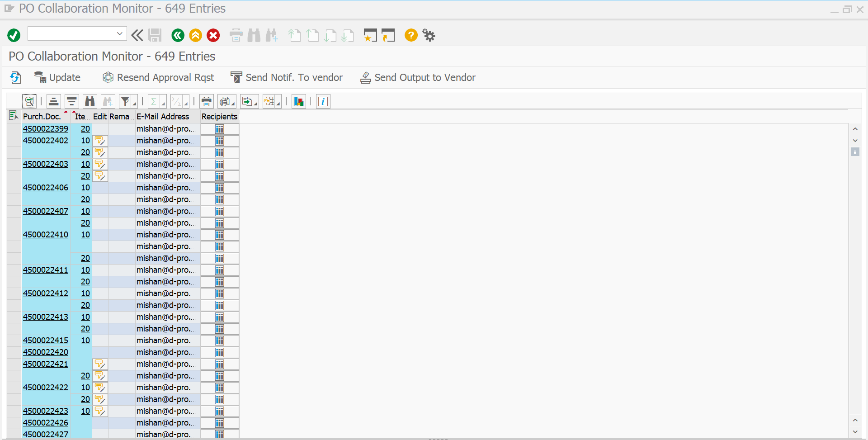Click the green checkmark Enter icon
The height and width of the screenshot is (440, 868).
[x=14, y=35]
